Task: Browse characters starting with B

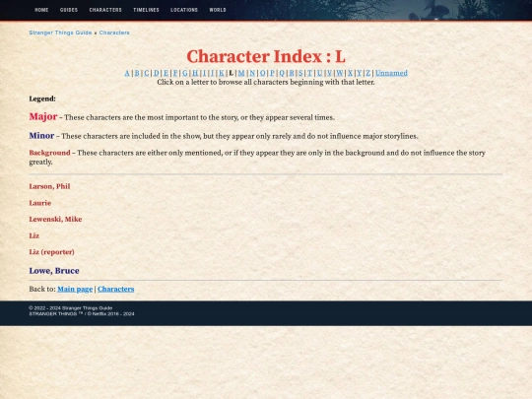Action: [137, 73]
